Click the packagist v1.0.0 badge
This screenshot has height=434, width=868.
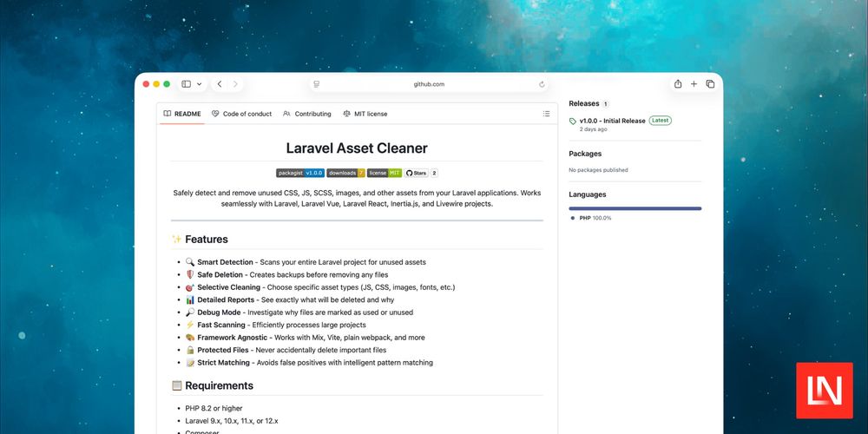pos(300,173)
